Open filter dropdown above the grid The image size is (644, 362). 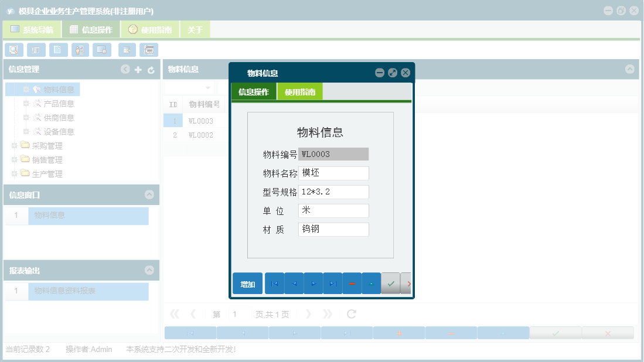point(208,88)
